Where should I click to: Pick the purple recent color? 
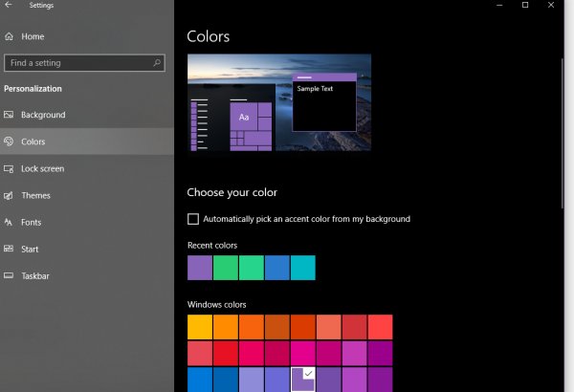point(200,268)
